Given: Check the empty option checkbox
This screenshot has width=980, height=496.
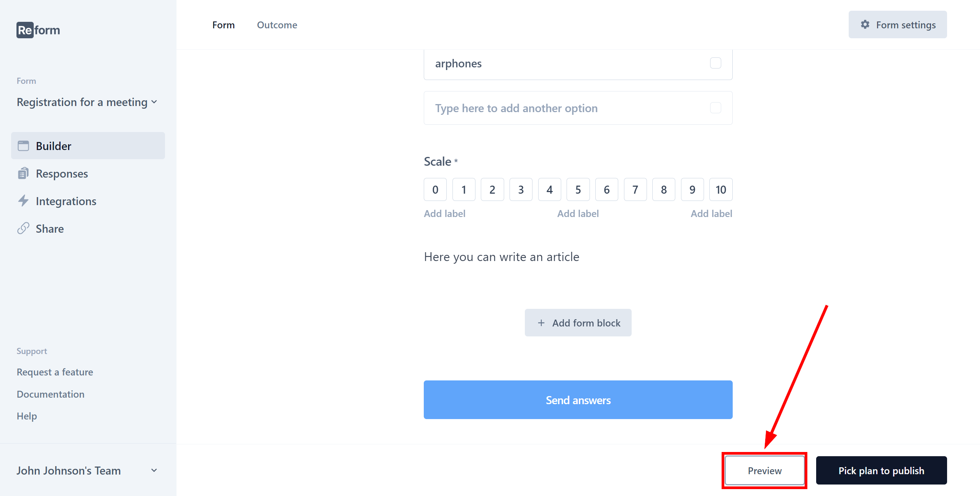Looking at the screenshot, I should point(715,108).
